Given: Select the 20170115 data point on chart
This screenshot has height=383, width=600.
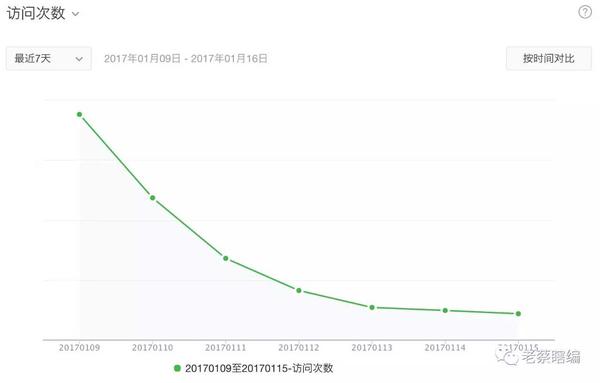Looking at the screenshot, I should click(x=518, y=314).
